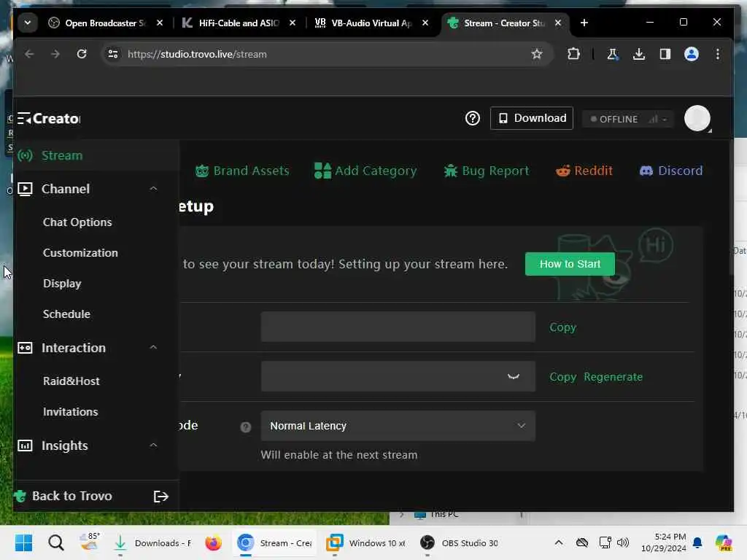Open Customization in sidebar
This screenshot has height=560, width=747.
tap(80, 253)
